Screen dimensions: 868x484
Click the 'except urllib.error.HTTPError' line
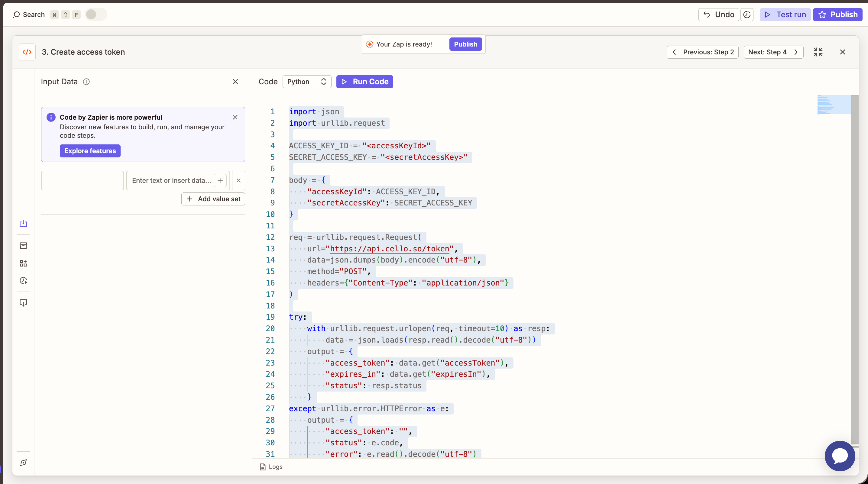(x=369, y=408)
